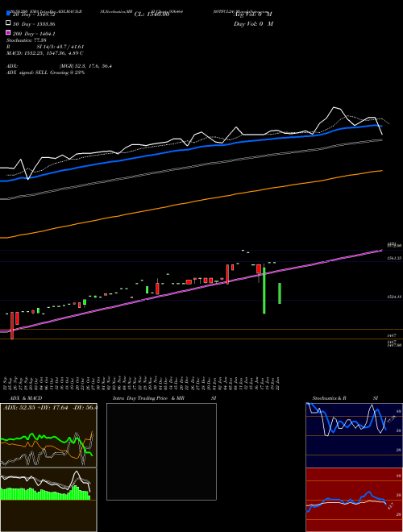Select the '200 Day = 1494.1' legend text
This screenshot has height=532, width=403.
click(x=34, y=34)
